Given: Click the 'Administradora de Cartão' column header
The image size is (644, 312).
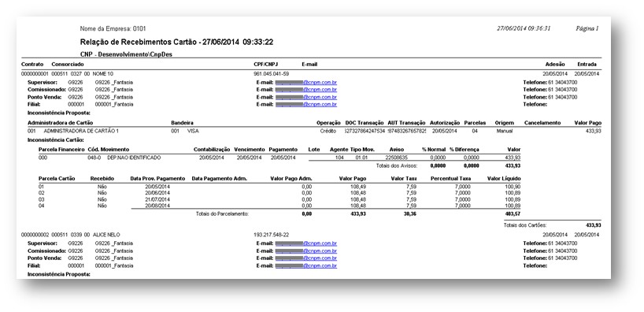Looking at the screenshot, I should click(x=61, y=123).
